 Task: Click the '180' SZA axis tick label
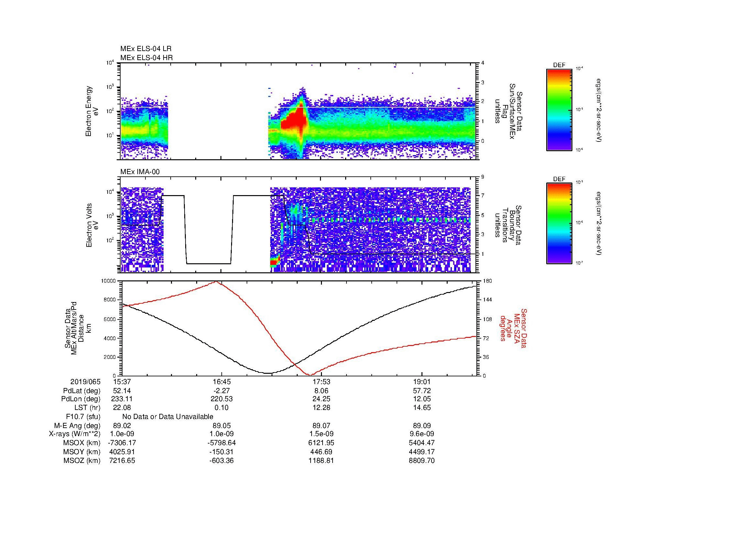pyautogui.click(x=487, y=281)
